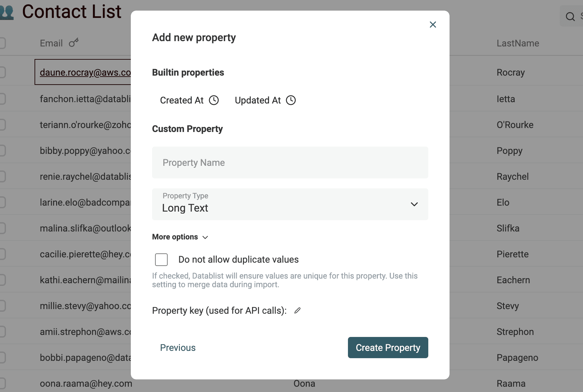Toggle the select-all checkbox in header row

(2, 43)
